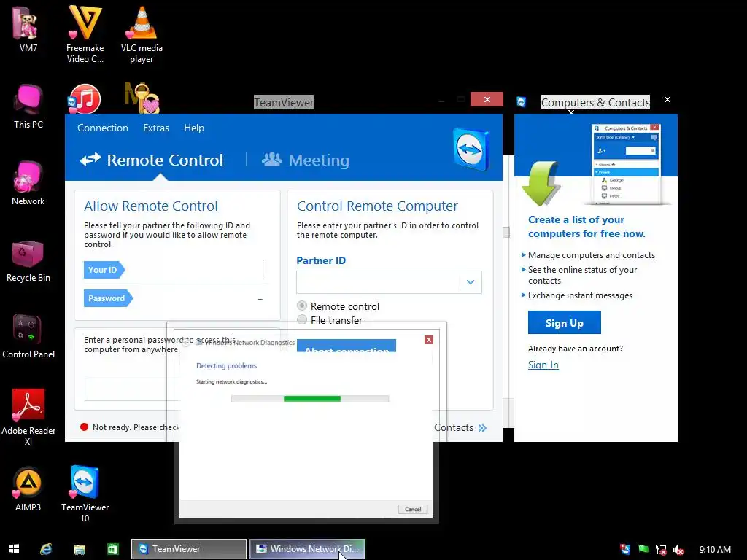This screenshot has height=560, width=747.
Task: Open the VM7 desktop icon
Action: pos(28,28)
